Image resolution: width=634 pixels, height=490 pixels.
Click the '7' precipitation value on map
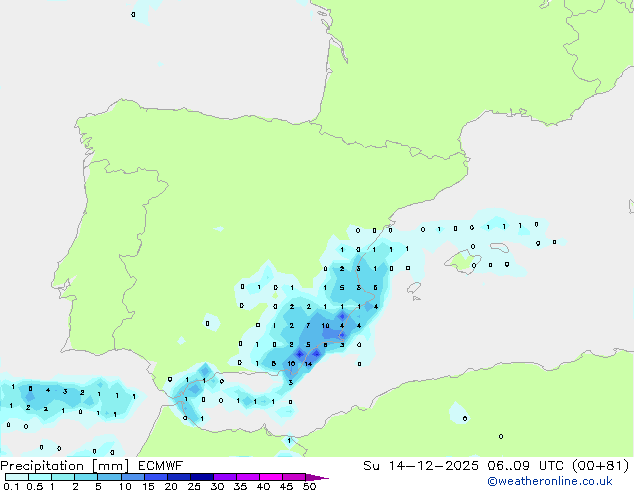pos(308,325)
